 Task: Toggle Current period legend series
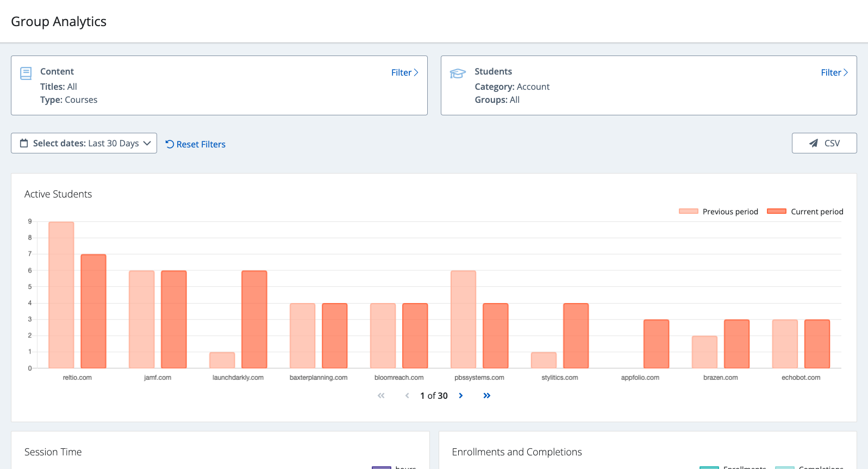point(805,212)
